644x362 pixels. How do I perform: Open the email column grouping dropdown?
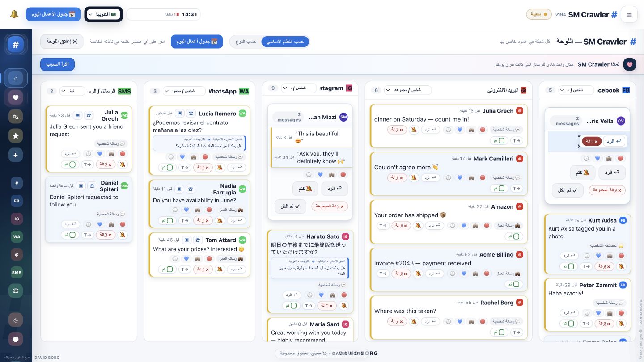pos(408,90)
